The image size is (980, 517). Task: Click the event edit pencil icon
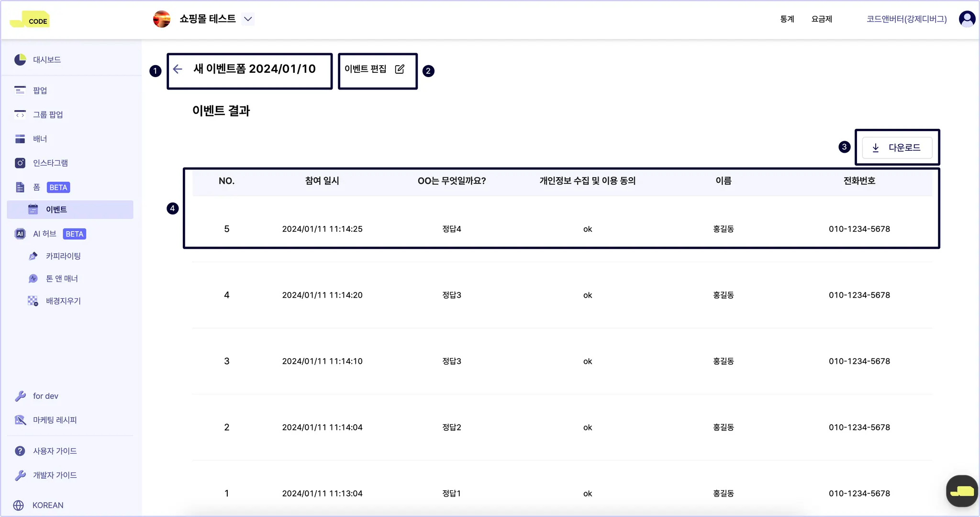[400, 69]
